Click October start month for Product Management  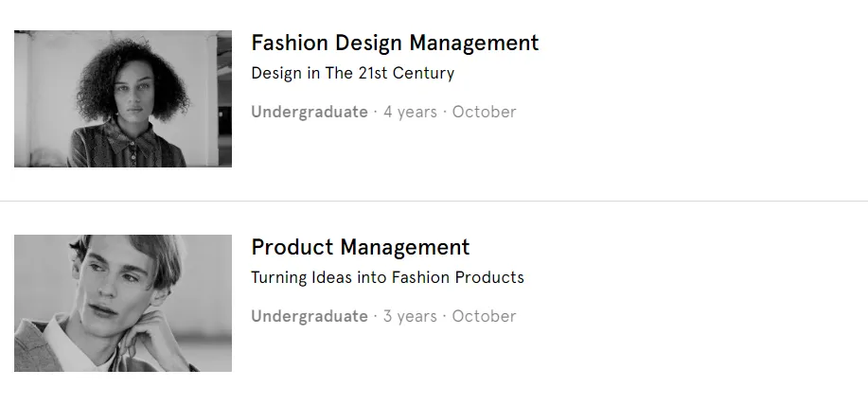click(x=484, y=316)
